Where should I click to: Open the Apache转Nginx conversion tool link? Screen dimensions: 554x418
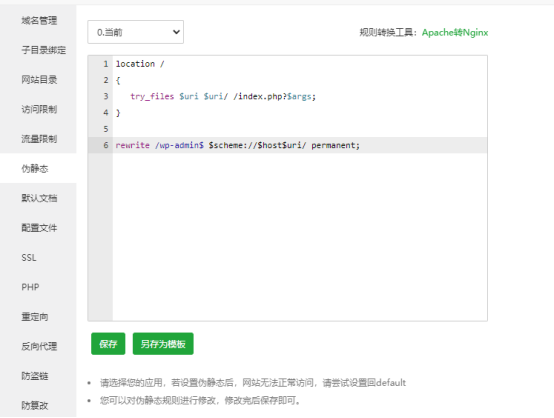click(455, 33)
